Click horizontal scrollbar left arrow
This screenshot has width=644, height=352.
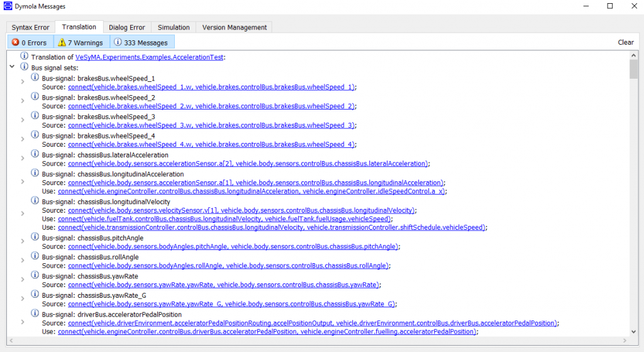click(11, 341)
